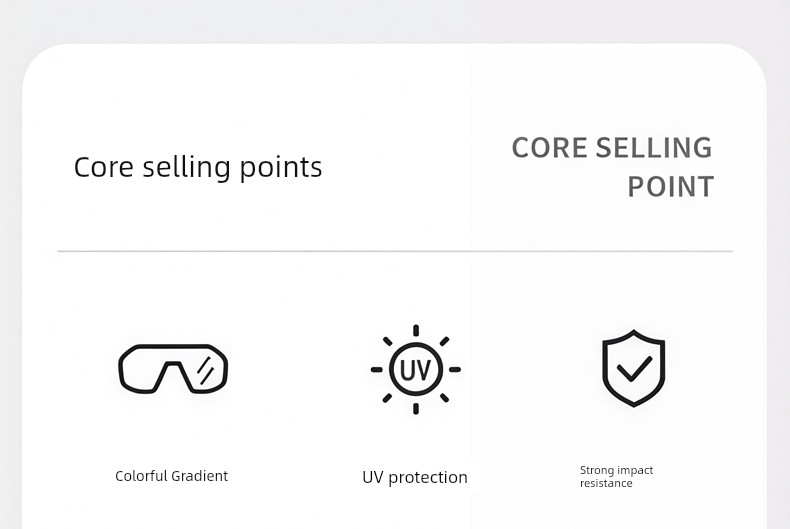Click the nose bridge of the goggles icon

click(173, 367)
